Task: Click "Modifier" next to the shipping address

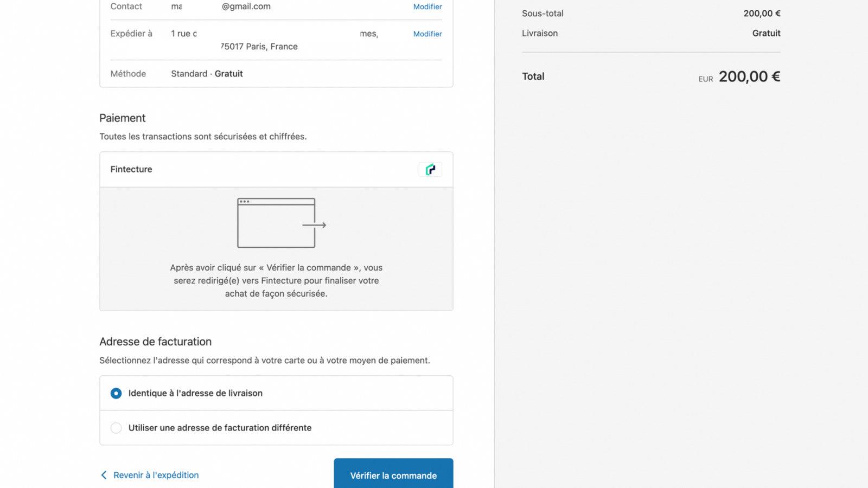Action: [427, 34]
